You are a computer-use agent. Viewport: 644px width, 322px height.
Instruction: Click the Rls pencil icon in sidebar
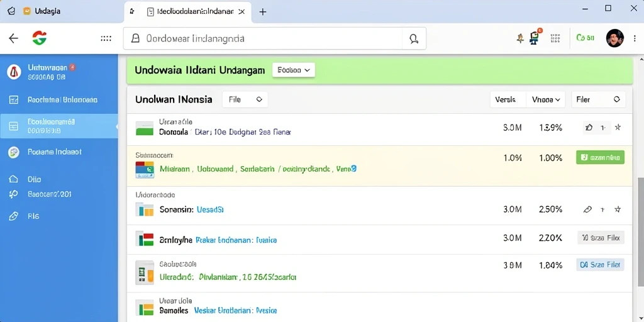click(14, 216)
